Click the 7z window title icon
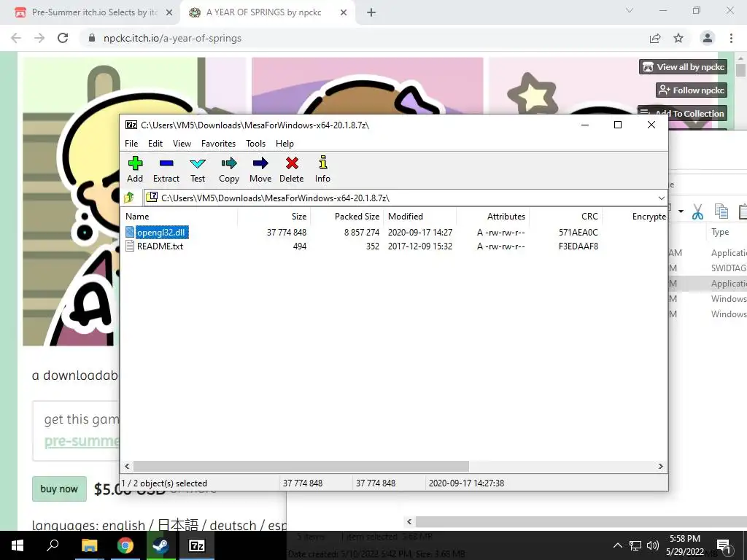The height and width of the screenshot is (560, 747). point(131,125)
